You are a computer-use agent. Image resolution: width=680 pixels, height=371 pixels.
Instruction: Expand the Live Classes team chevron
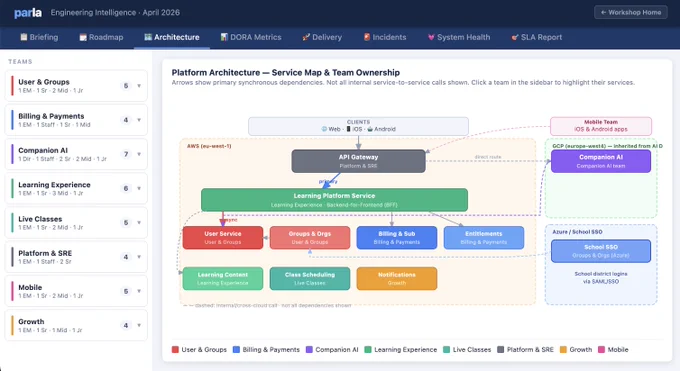click(139, 223)
